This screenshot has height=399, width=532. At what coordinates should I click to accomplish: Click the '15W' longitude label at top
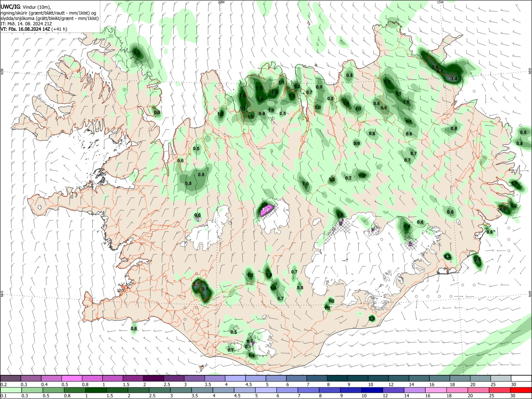440,2
